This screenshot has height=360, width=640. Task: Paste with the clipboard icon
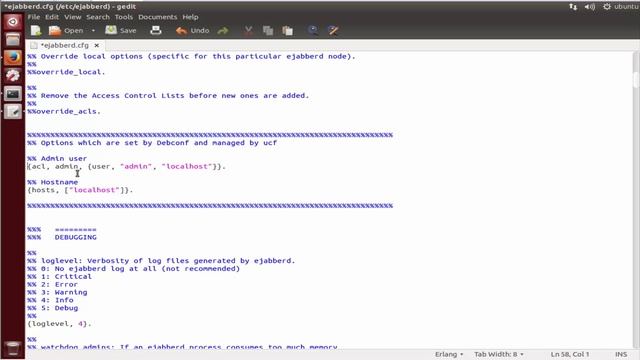287,31
